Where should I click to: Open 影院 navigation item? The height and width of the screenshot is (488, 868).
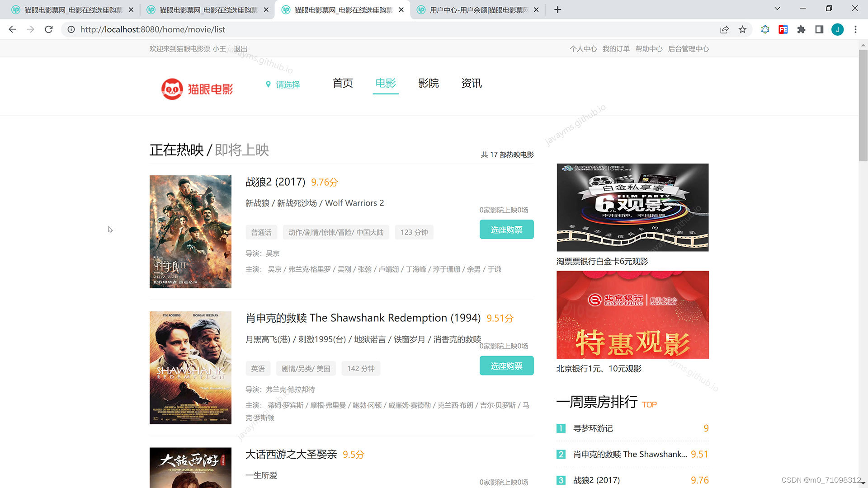click(429, 83)
